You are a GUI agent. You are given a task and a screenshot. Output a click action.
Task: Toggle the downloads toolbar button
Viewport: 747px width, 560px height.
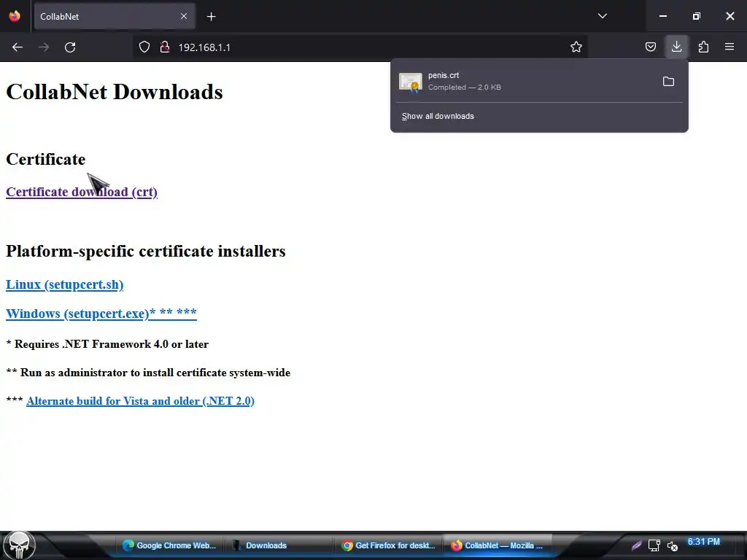point(676,47)
